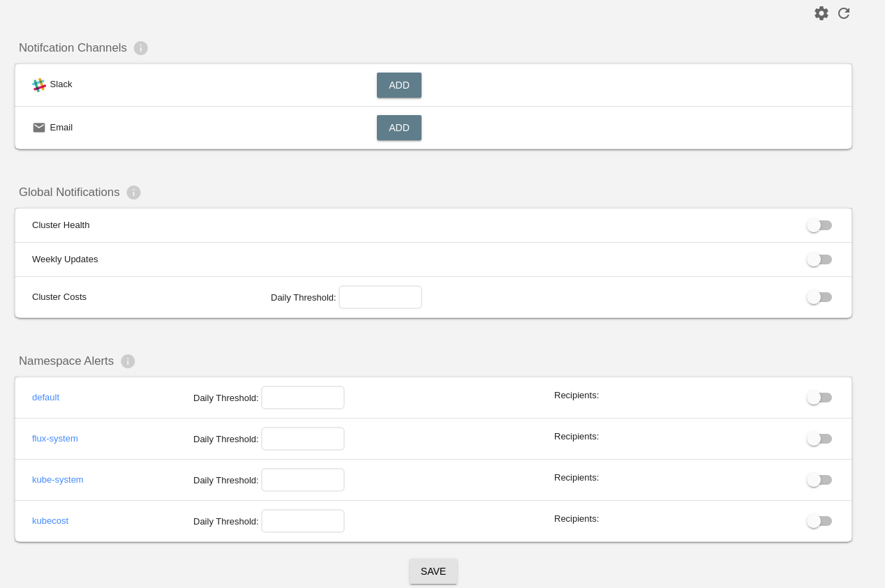
Task: Click the Slack logo icon
Action: point(39,84)
